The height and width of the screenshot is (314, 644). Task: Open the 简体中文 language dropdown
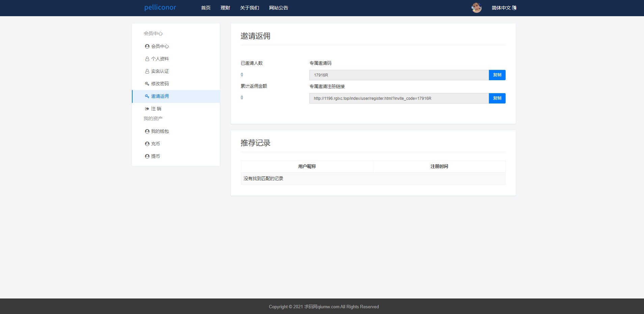504,8
